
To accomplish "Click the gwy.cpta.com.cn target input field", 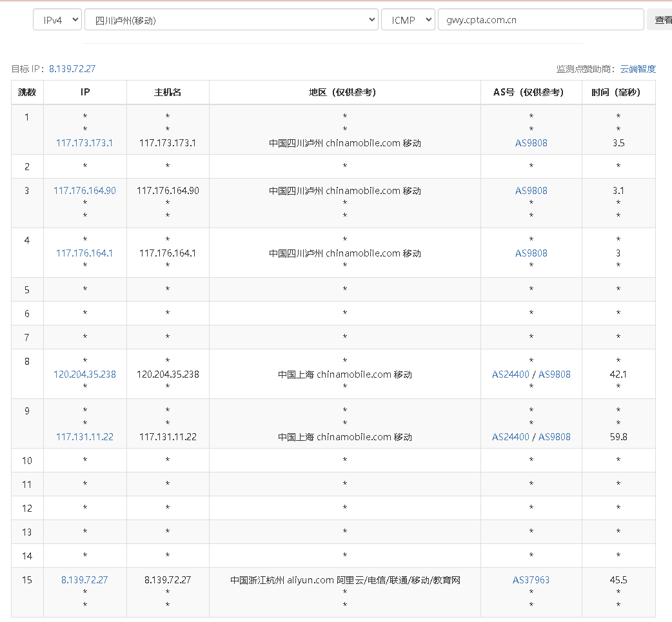I will point(540,20).
